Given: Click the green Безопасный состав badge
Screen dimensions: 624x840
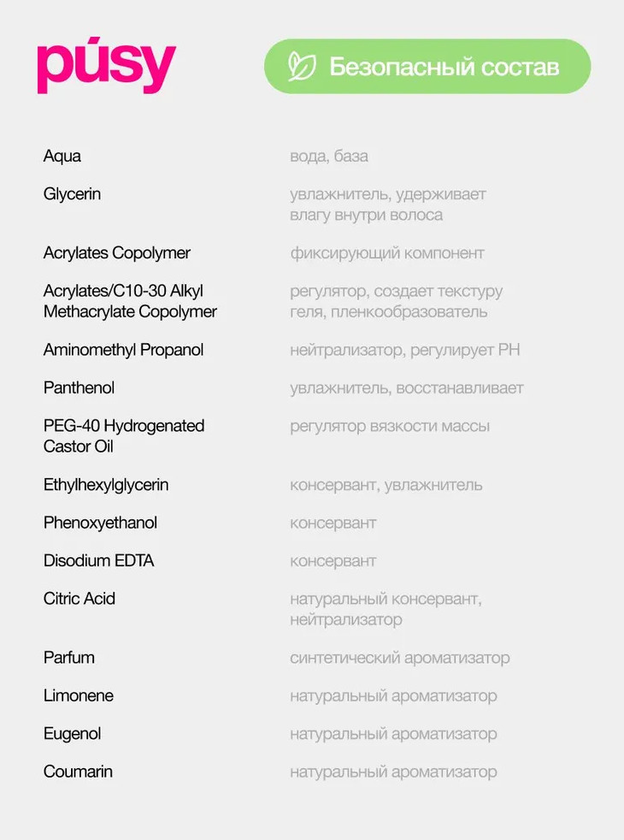Looking at the screenshot, I should pos(427,66).
